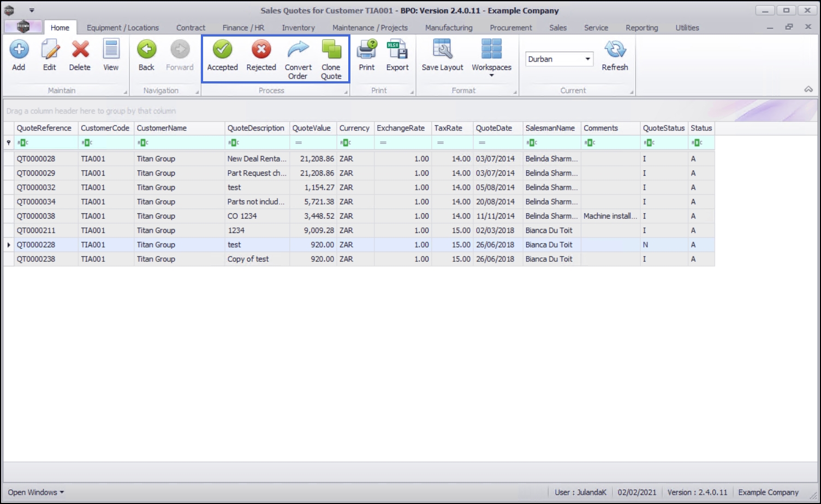Open the Durban site dropdown
The image size is (821, 504).
tap(587, 59)
